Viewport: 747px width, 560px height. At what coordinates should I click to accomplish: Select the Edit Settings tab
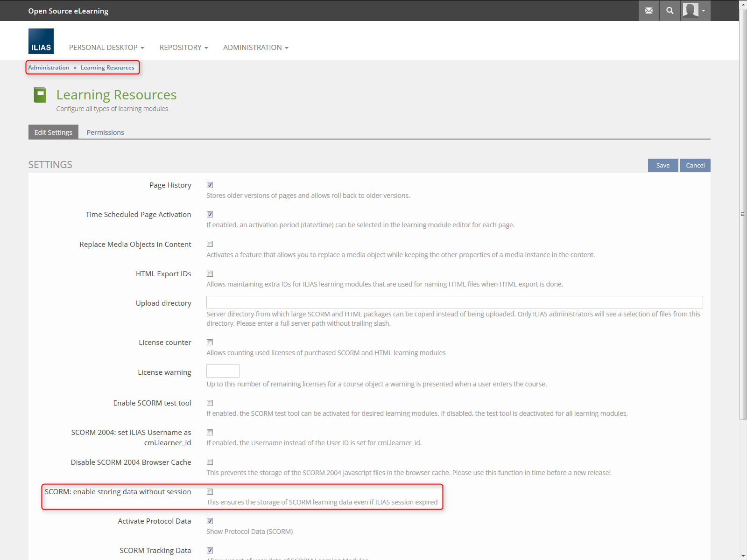point(53,133)
